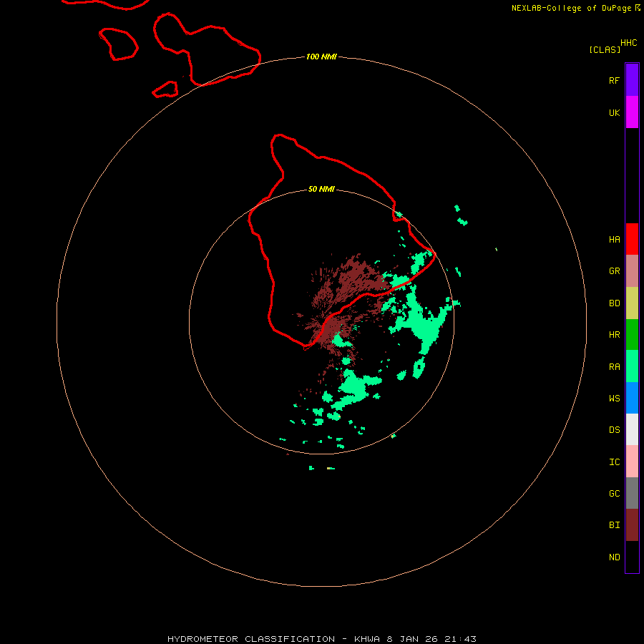The image size is (644, 644).
Task: Click the GR legend label
Action: 614,271
